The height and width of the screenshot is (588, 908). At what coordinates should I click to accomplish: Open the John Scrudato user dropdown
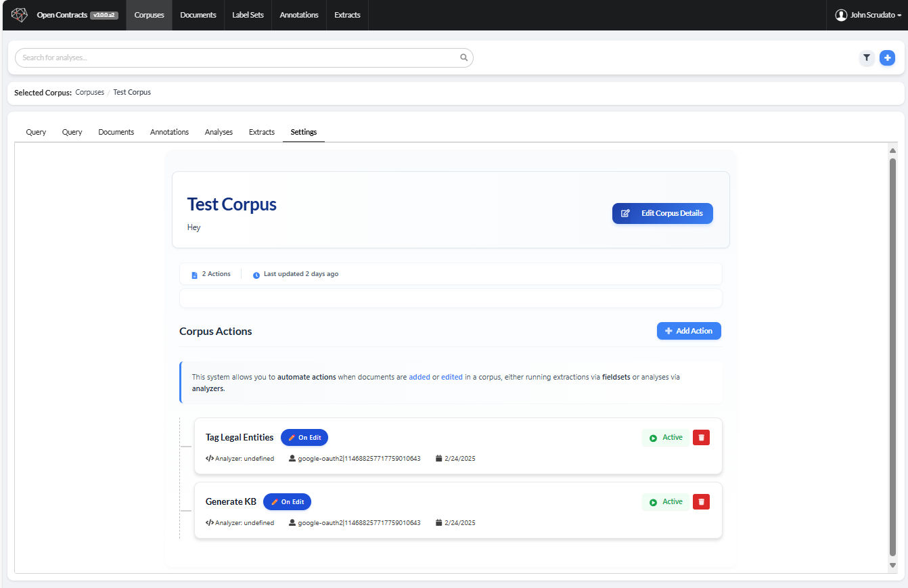point(869,15)
